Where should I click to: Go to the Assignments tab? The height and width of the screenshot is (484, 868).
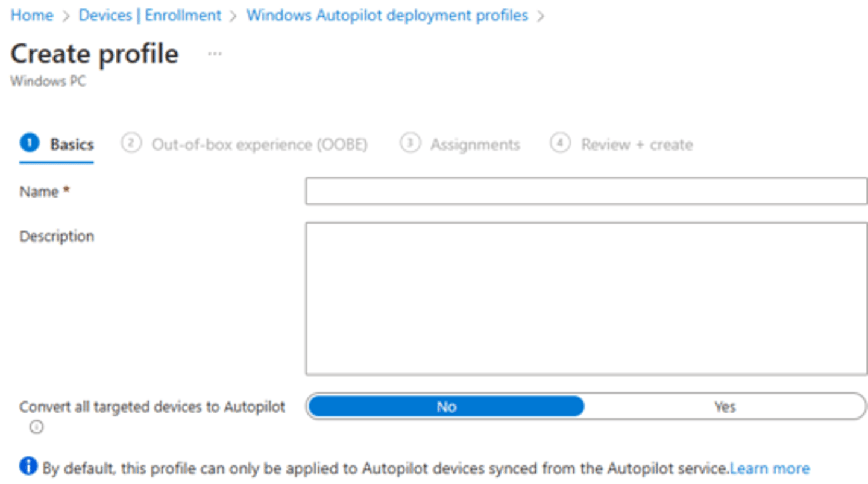point(474,145)
